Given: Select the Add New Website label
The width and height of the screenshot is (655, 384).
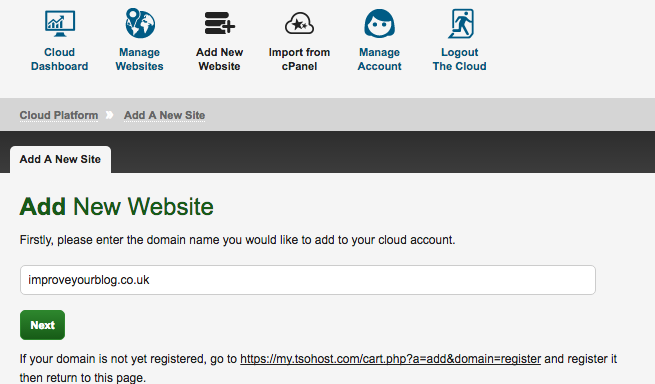Looking at the screenshot, I should (x=220, y=59).
